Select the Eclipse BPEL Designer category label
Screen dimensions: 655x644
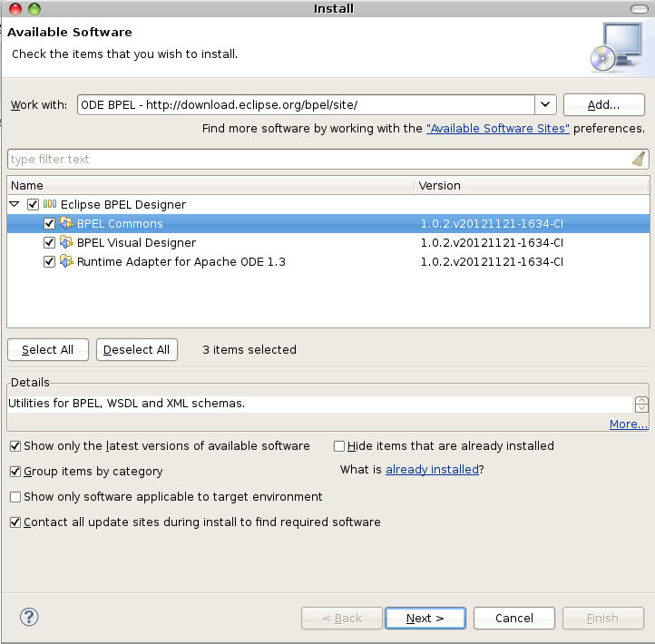click(x=123, y=204)
